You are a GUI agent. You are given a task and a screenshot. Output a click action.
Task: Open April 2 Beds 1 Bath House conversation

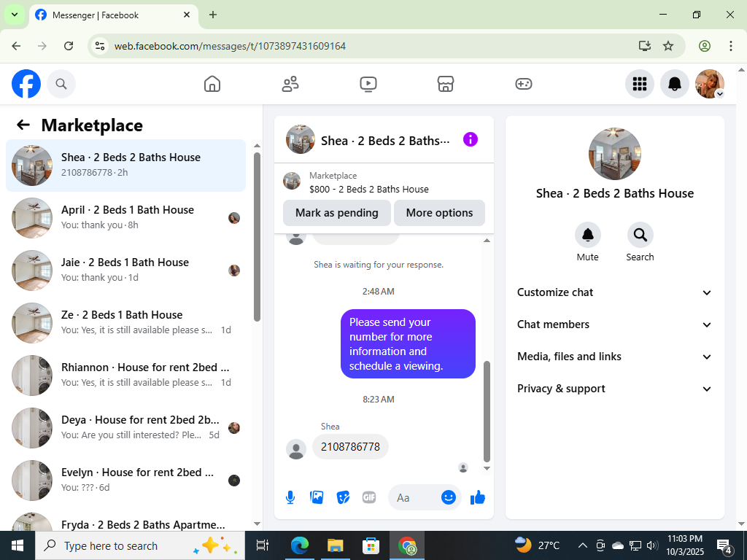tap(125, 217)
